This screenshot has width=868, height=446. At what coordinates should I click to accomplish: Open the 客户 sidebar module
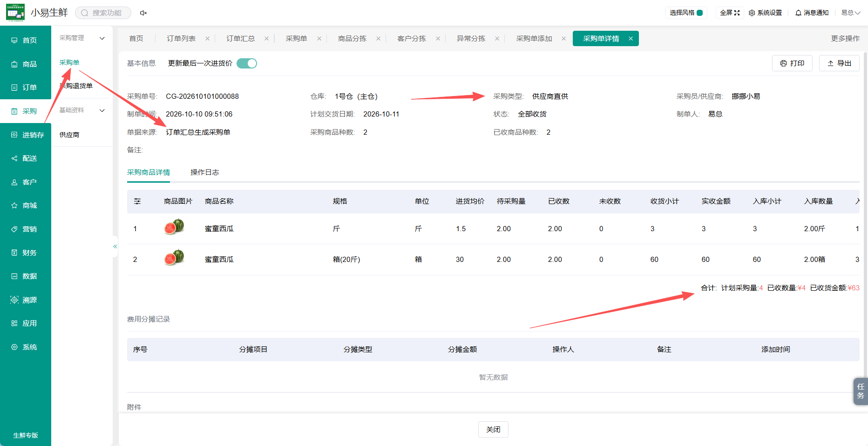[25, 182]
